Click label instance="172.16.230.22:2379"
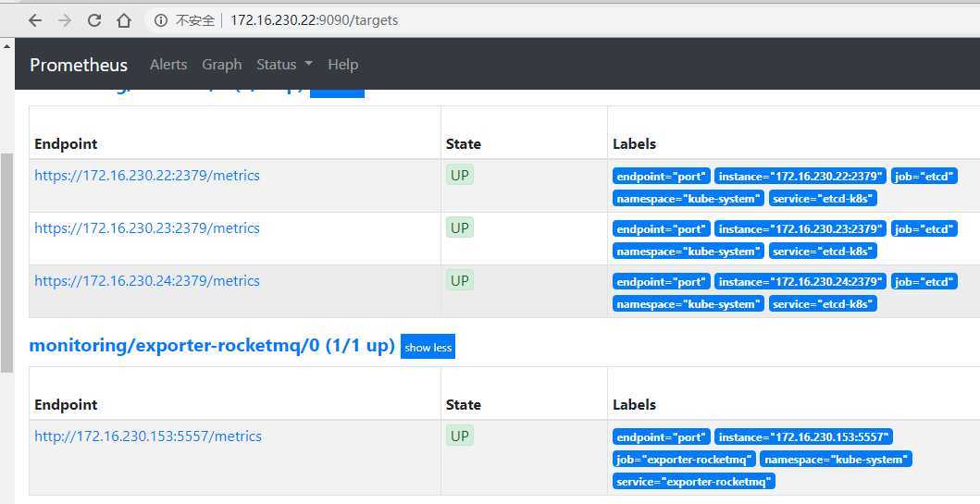The height and width of the screenshot is (504, 980). click(x=800, y=177)
